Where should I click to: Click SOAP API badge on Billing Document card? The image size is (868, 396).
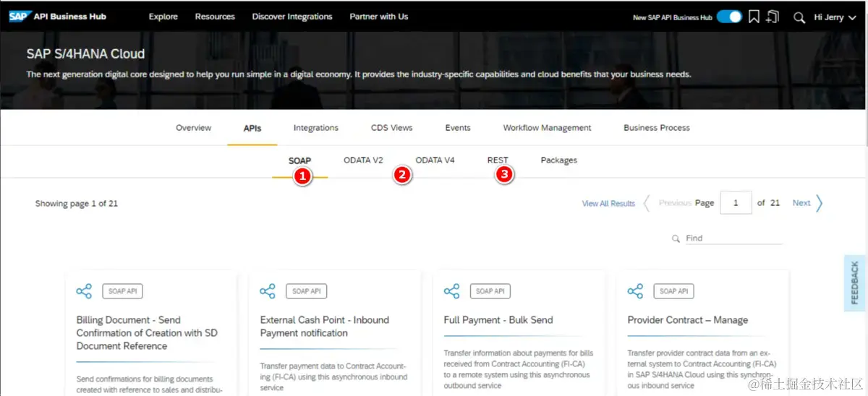click(123, 291)
